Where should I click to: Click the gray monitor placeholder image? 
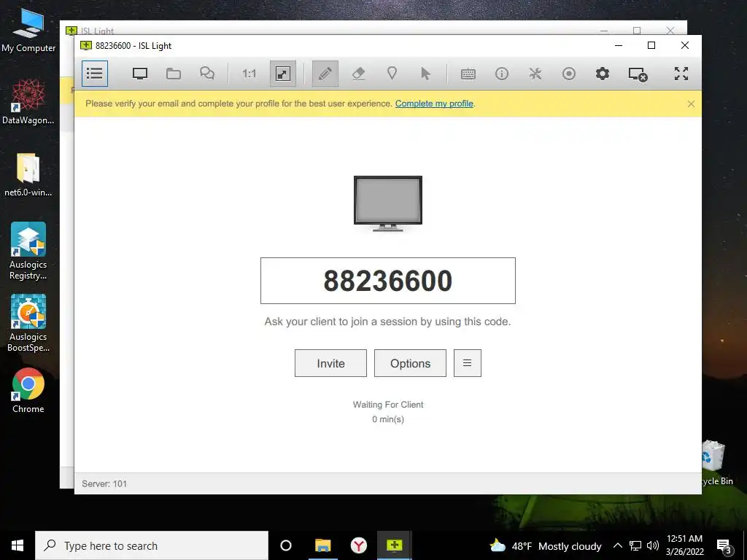click(388, 203)
